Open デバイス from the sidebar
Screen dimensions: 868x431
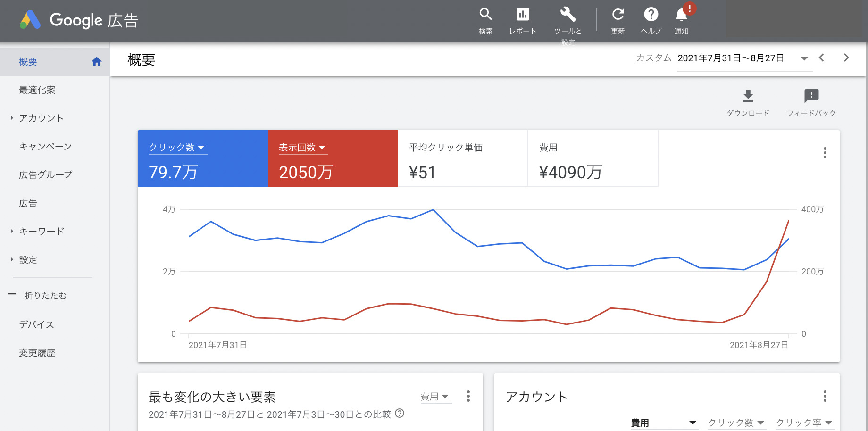pyautogui.click(x=36, y=324)
